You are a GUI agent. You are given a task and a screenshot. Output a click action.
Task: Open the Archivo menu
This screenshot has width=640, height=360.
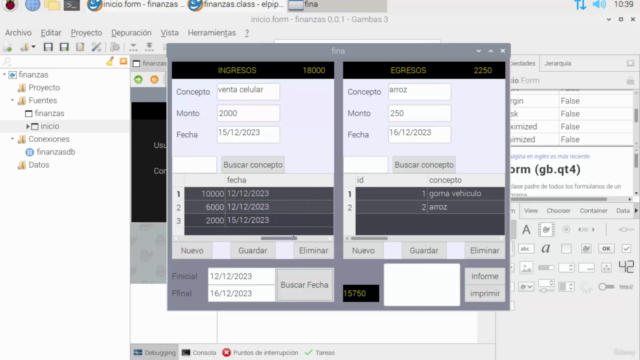click(x=18, y=33)
